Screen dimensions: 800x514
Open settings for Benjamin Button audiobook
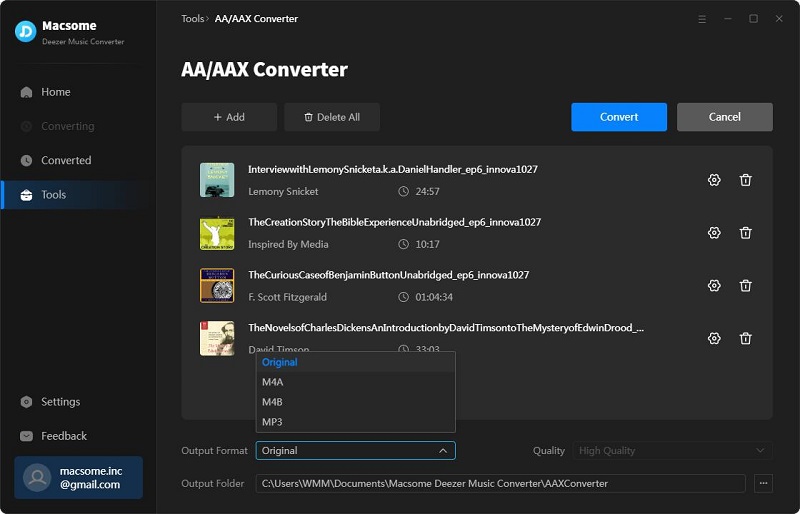(714, 285)
